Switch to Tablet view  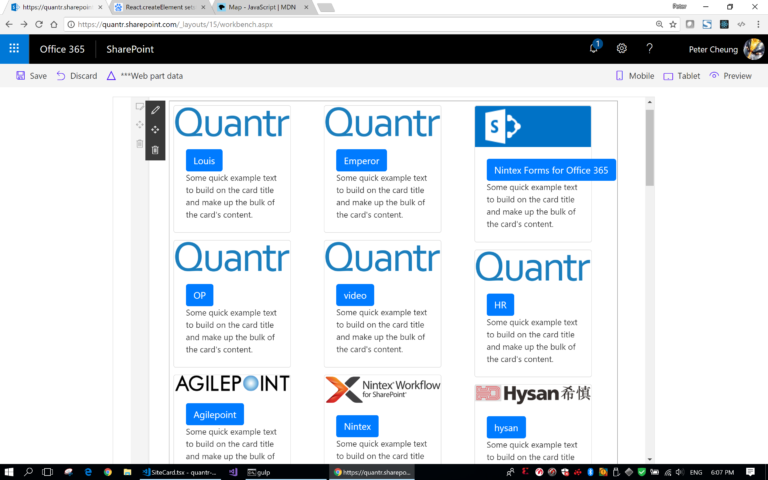tap(681, 76)
